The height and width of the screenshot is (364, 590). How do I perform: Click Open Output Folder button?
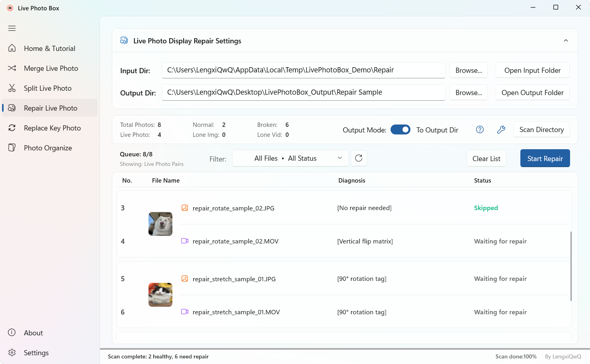[532, 92]
